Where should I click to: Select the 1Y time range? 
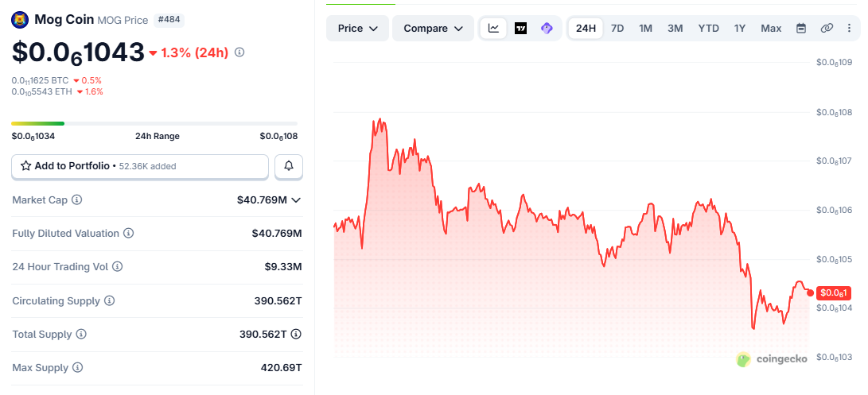[x=740, y=29]
